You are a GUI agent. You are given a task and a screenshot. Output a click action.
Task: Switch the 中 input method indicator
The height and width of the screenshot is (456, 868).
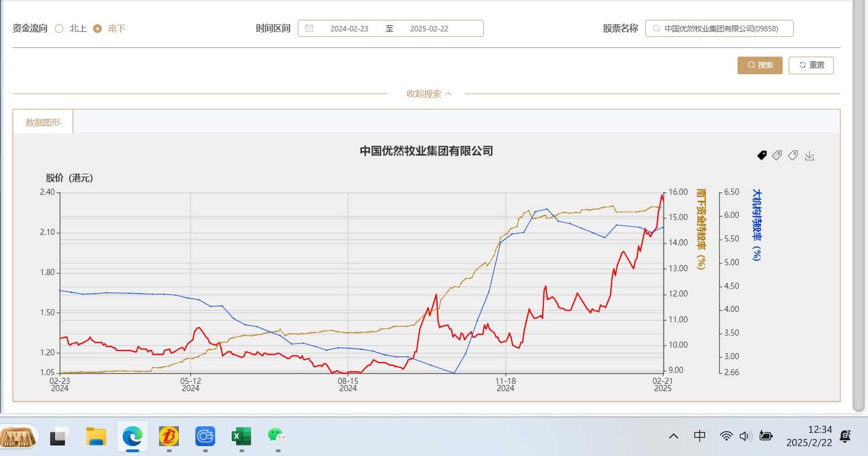700,436
